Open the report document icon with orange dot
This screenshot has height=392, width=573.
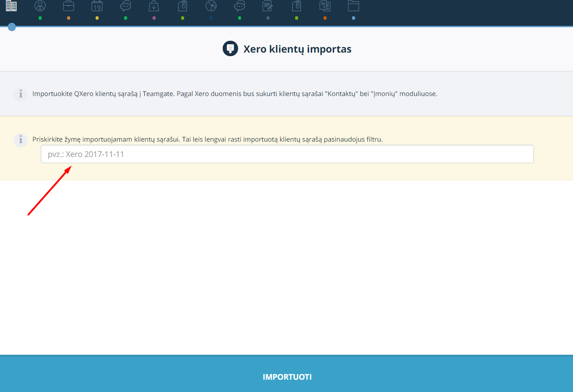pos(325,6)
